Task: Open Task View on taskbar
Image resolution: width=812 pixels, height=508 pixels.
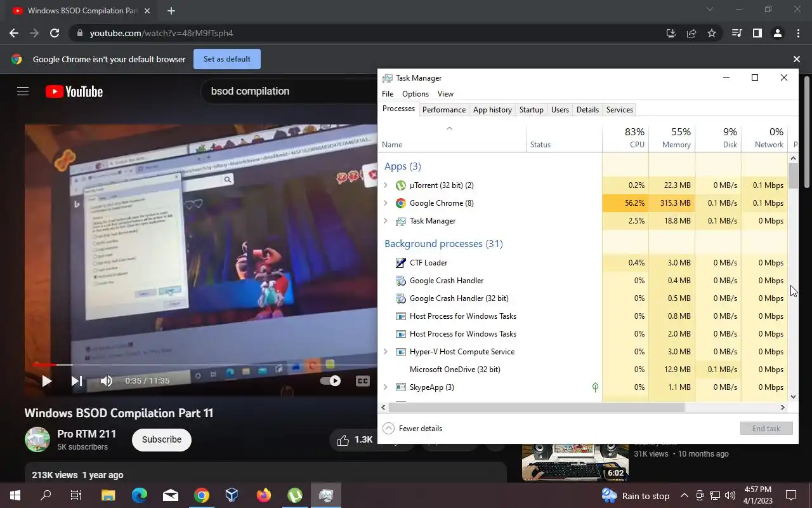Action: pos(76,495)
